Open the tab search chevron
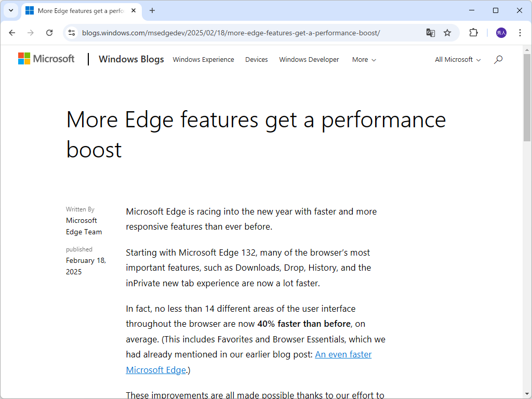Screen dimensions: 532x399 (x=11, y=10)
